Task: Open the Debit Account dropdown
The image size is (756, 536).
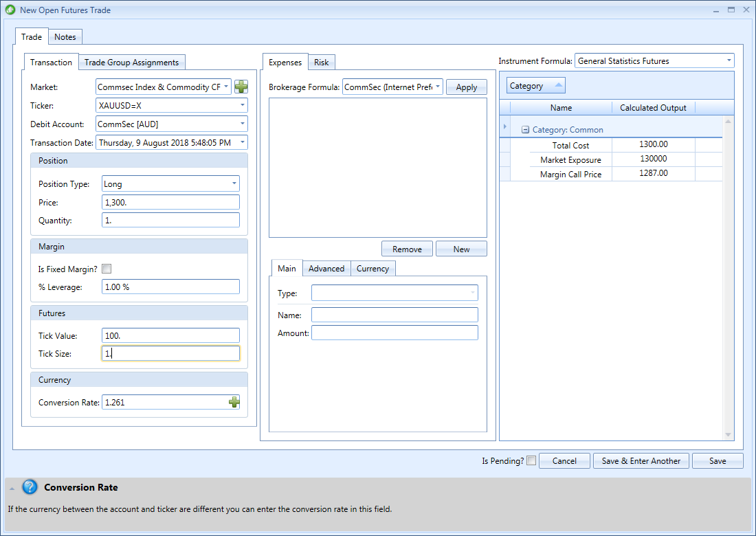Action: pos(243,124)
